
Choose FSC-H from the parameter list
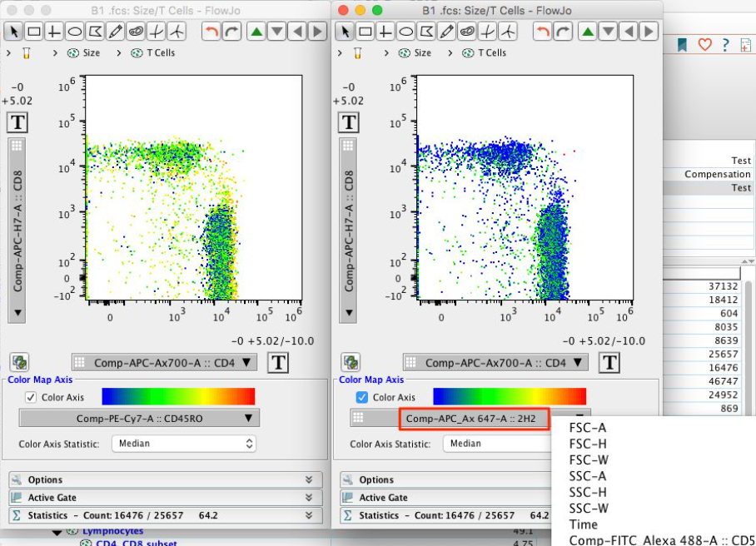587,444
